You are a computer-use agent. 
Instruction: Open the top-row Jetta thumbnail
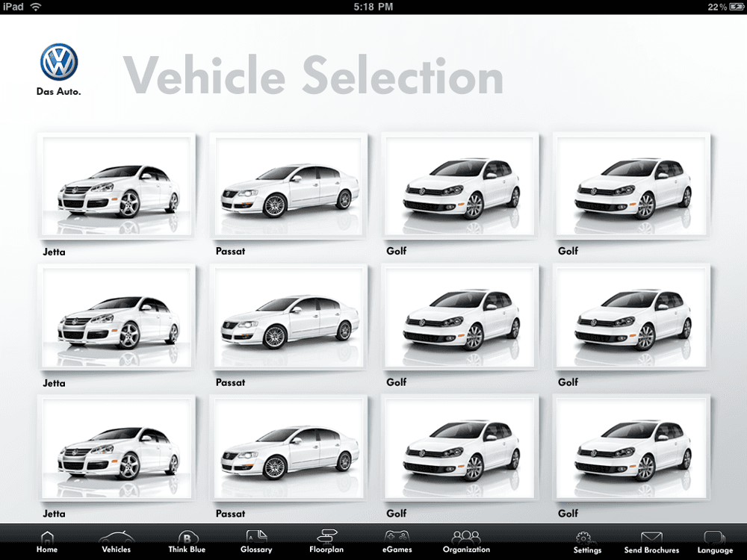click(x=117, y=186)
